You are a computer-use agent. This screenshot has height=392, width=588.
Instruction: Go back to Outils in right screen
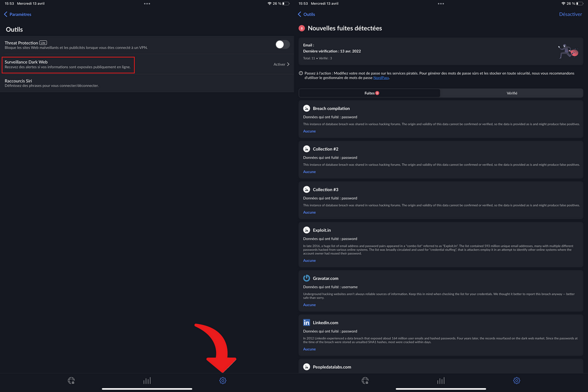pos(307,15)
